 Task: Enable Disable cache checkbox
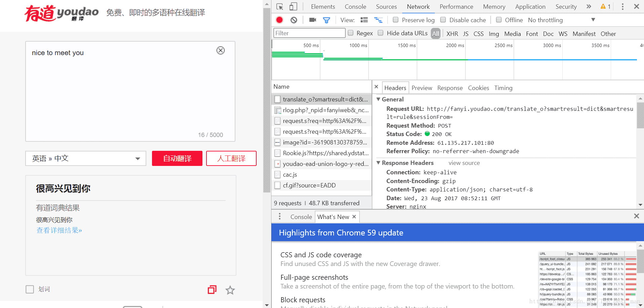pyautogui.click(x=443, y=20)
